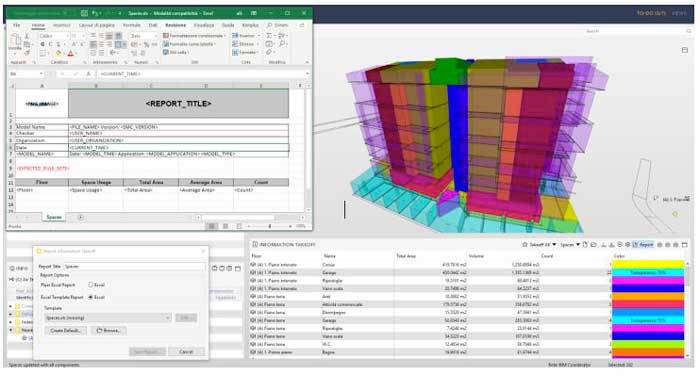Click the Report Title input field
Image resolution: width=700 pixels, height=376 pixels.
(134, 267)
